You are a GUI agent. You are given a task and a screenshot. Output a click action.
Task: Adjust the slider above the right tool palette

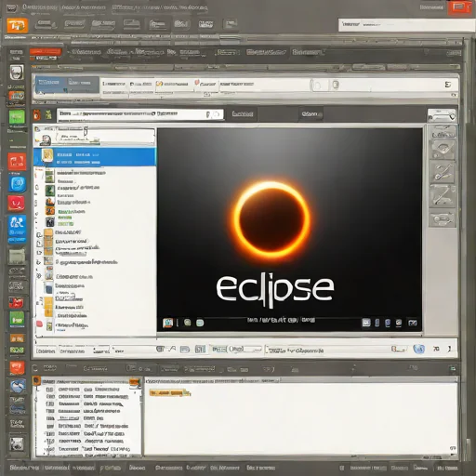point(442,115)
